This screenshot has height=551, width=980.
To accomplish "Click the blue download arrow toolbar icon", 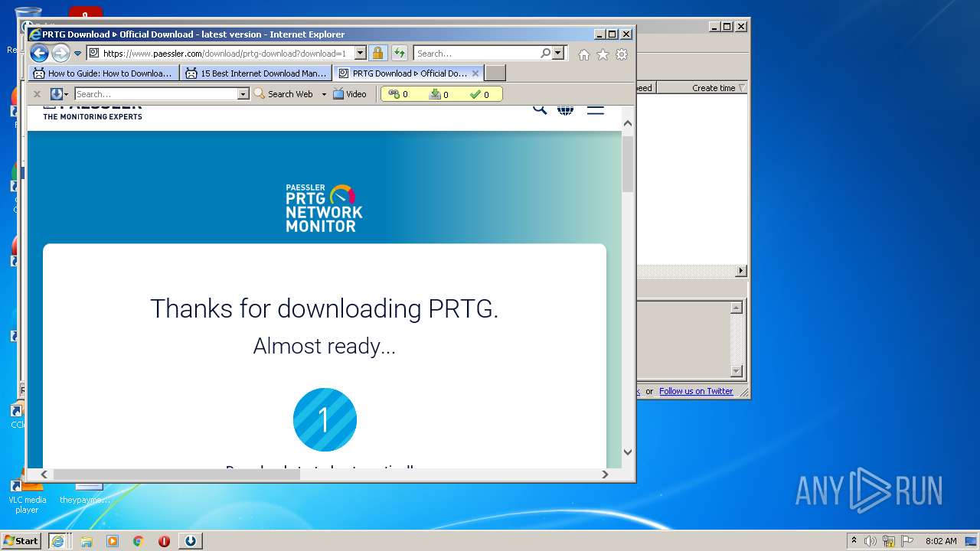I will point(56,94).
